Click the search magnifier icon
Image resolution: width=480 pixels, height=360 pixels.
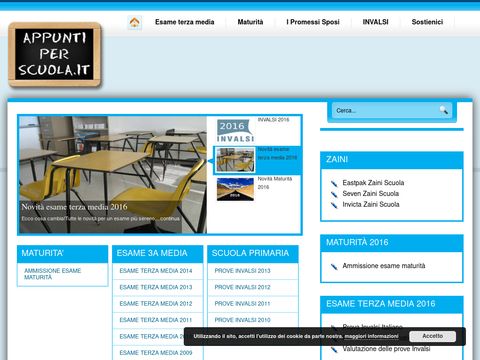[443, 110]
